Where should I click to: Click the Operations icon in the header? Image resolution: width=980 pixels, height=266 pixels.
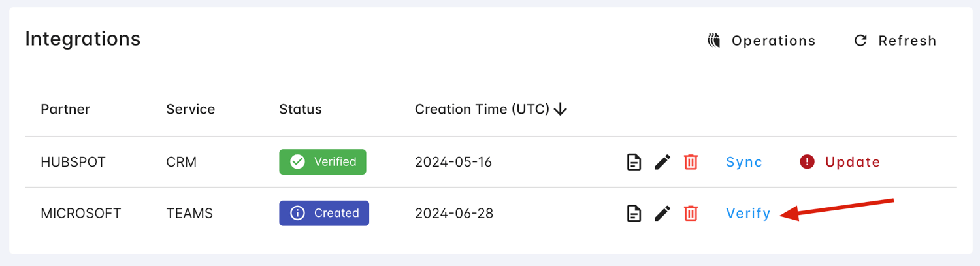pos(714,41)
